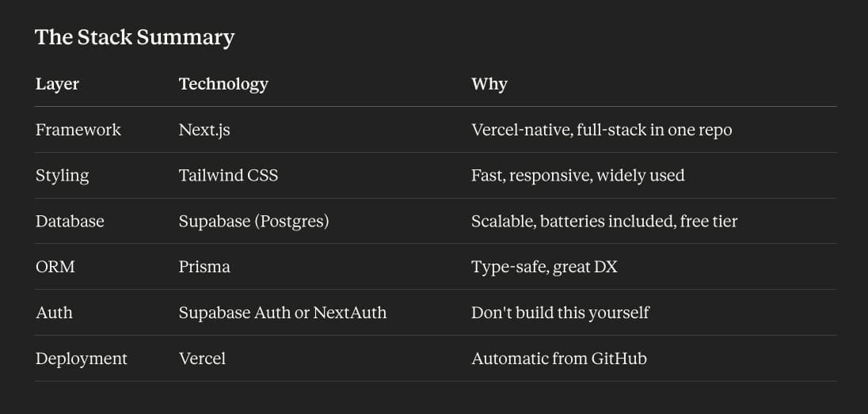The height and width of the screenshot is (414, 868).
Task: Click the "Type-safe, great DX" cell
Action: (544, 267)
